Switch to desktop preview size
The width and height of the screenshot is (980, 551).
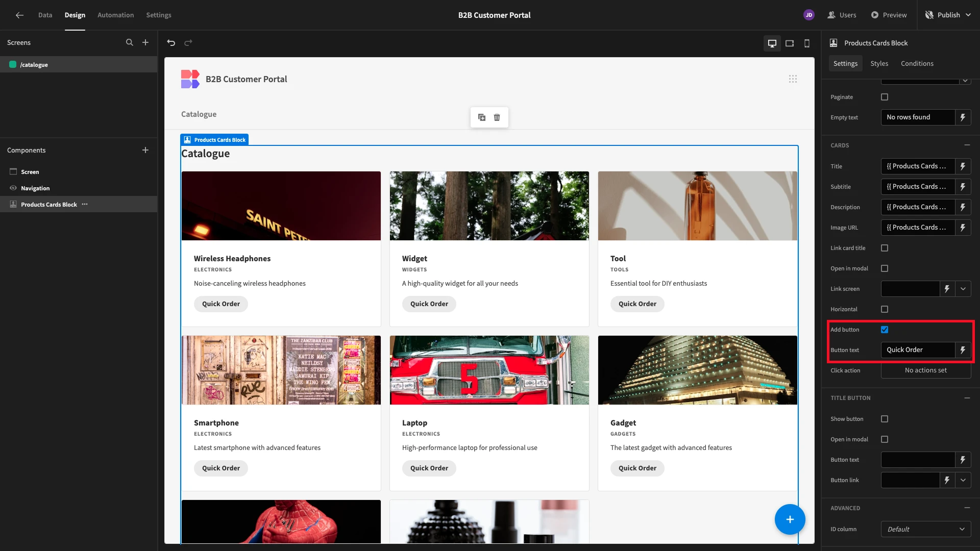pos(772,43)
